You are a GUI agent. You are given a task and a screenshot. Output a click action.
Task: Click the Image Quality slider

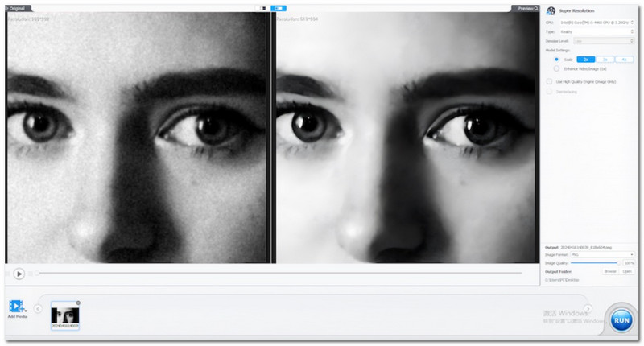point(594,262)
